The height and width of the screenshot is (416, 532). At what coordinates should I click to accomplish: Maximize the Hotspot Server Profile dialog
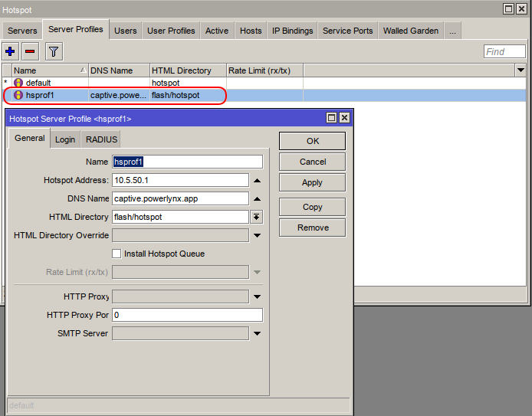pos(331,118)
